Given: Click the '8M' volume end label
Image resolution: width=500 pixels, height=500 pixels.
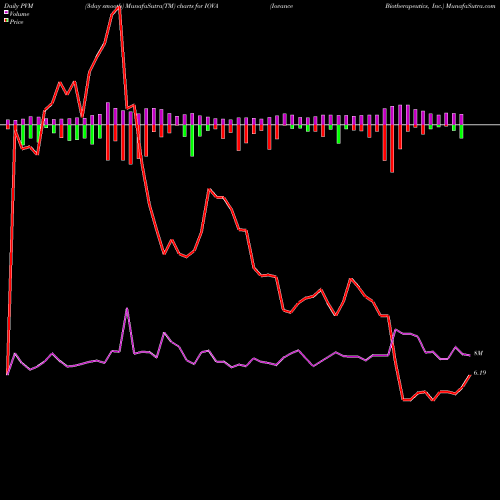Looking at the screenshot, I should [x=478, y=353].
